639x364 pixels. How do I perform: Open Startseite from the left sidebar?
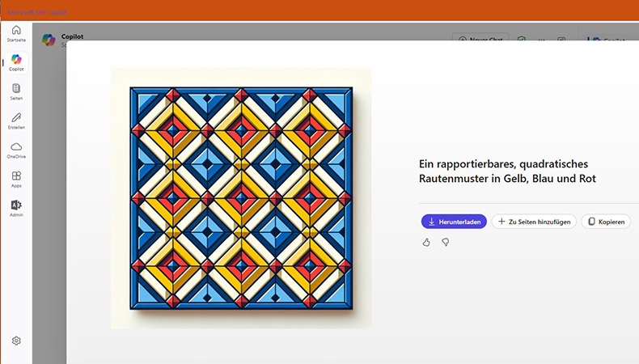(x=16, y=33)
